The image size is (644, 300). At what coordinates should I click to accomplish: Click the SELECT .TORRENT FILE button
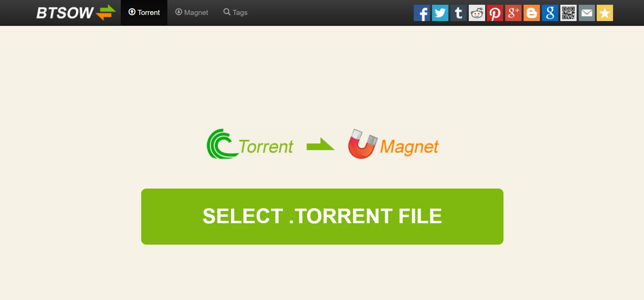point(322,216)
